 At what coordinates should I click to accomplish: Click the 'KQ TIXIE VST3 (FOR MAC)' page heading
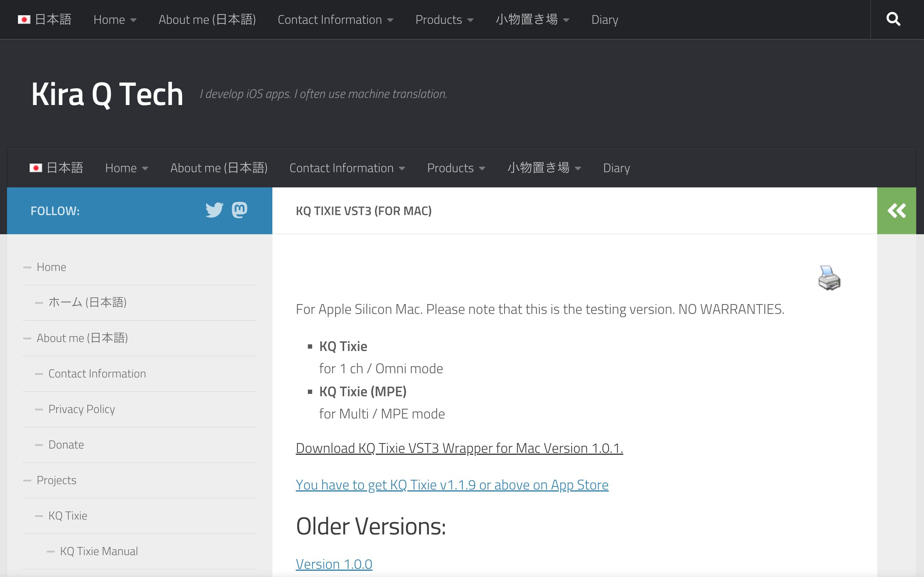364,211
